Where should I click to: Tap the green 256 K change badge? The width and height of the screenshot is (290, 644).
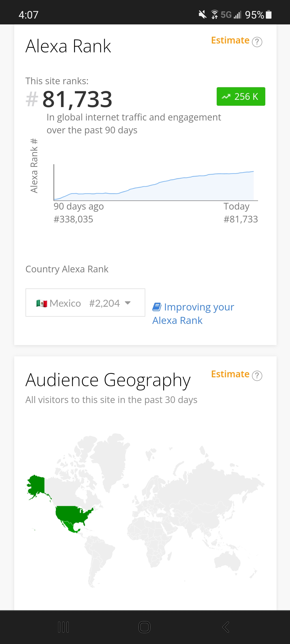241,97
